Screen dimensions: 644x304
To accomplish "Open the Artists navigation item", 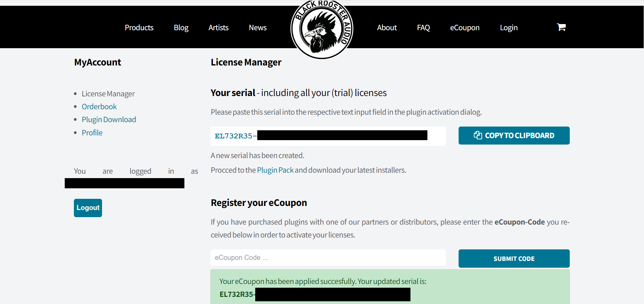I will click(x=218, y=28).
